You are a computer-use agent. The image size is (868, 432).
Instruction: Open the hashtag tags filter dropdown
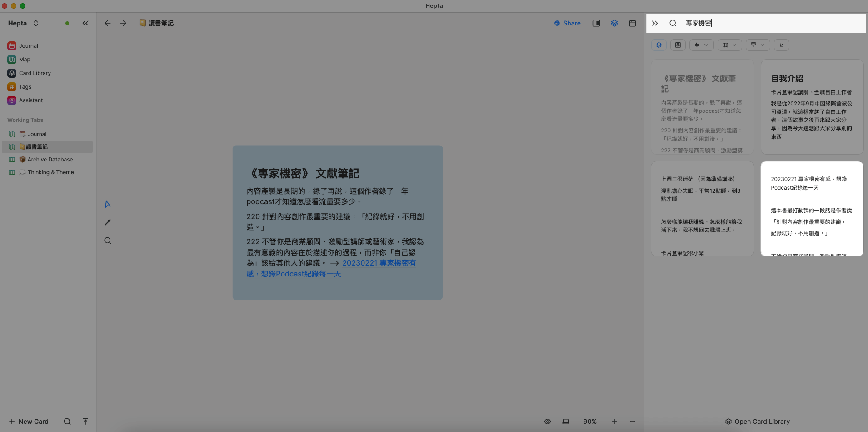click(x=701, y=45)
